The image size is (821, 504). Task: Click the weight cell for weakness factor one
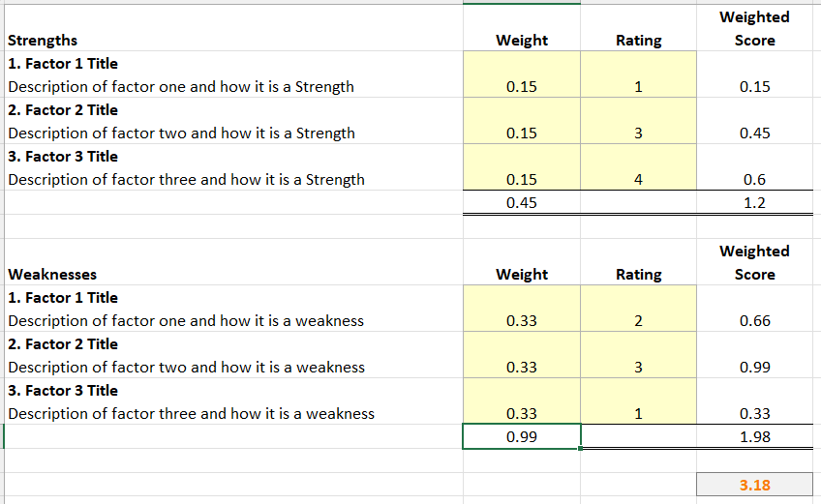(x=522, y=321)
